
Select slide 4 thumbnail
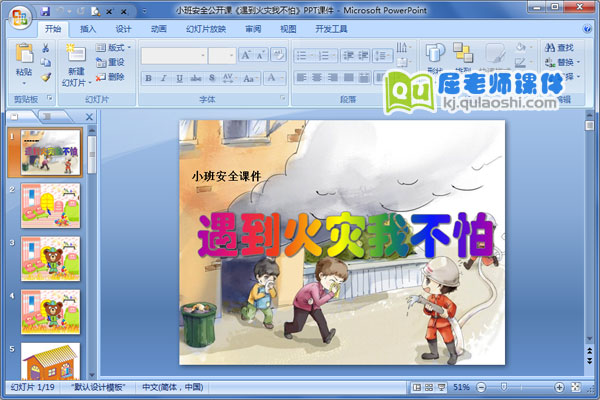(51, 312)
